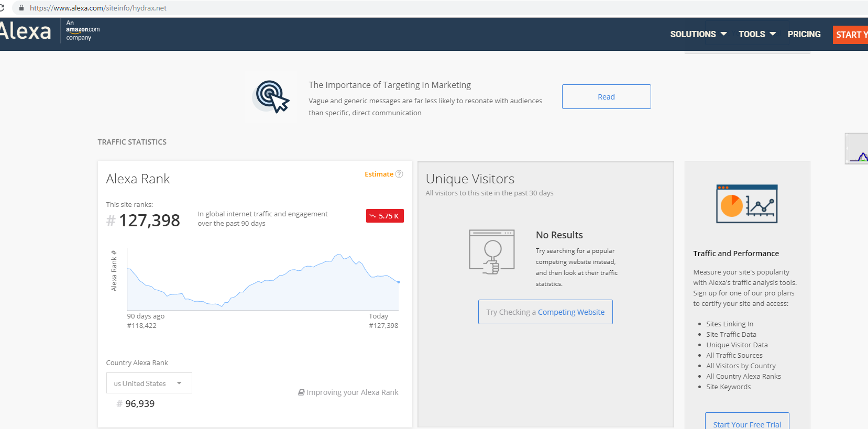Click the Start Your Free Trial button
This screenshot has width=868, height=429.
click(x=746, y=423)
